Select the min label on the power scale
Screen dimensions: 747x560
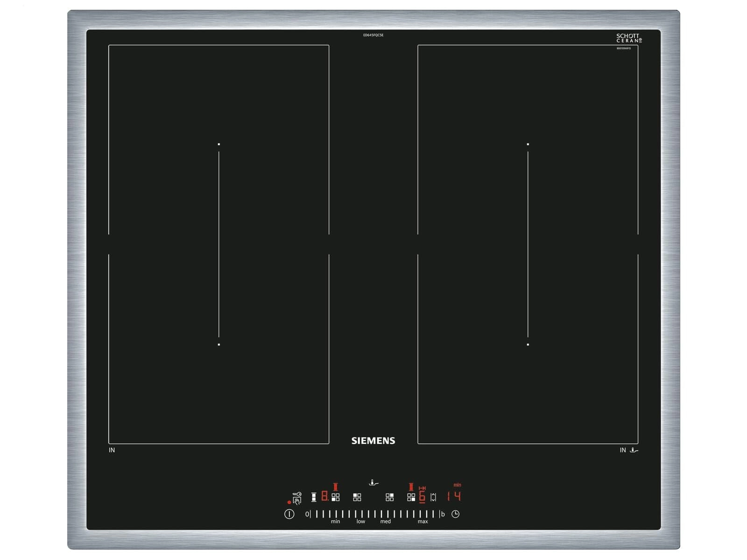335,521
